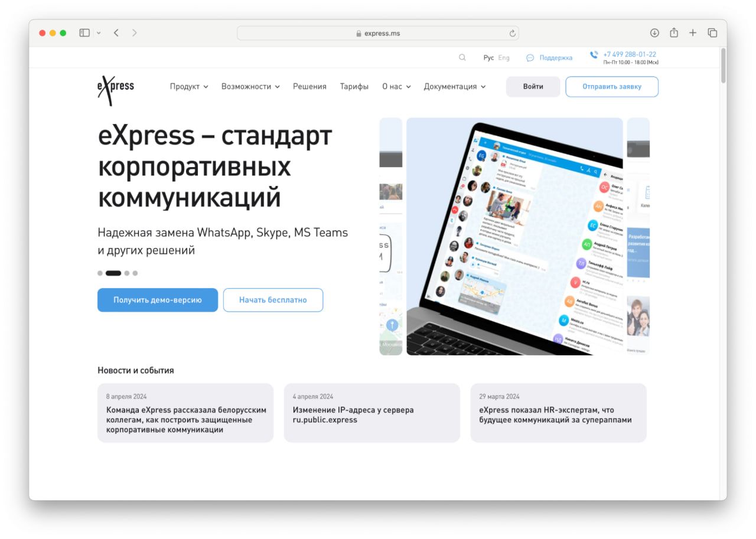
Task: Expand the Возможности dropdown menu
Action: (x=250, y=87)
